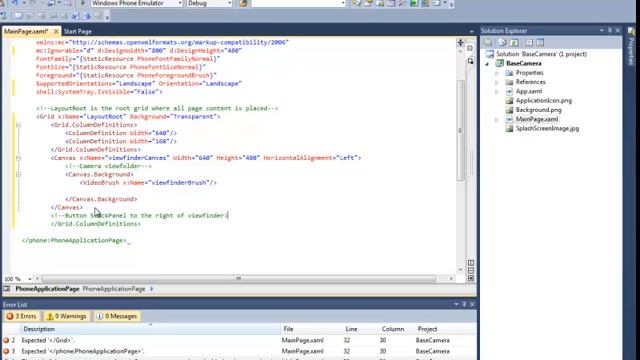This screenshot has height=360, width=640.
Task: Click Refresh icon in Solution Explorer toolbar
Action: pos(514,42)
